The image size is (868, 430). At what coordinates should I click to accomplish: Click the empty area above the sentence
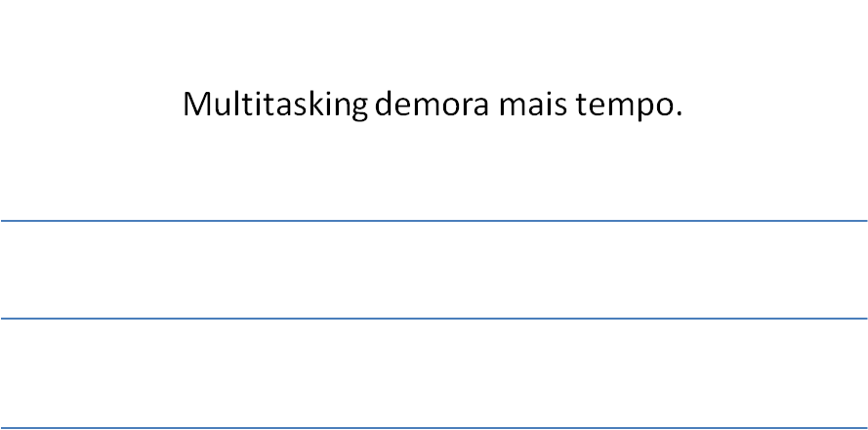pos(434,42)
